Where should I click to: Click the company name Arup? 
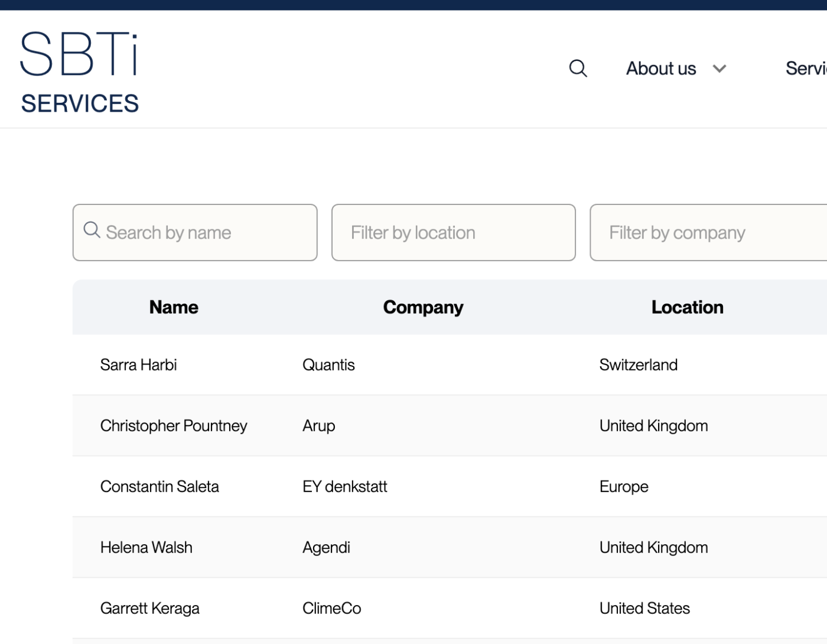318,425
